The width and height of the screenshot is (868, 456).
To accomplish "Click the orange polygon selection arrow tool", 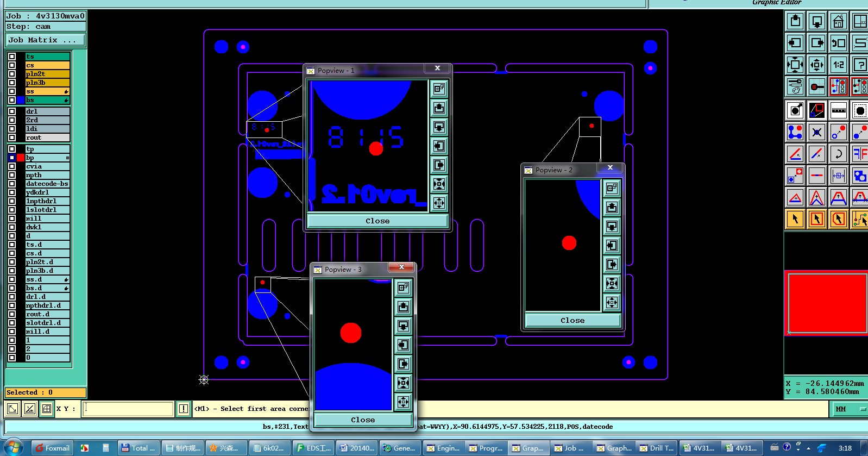I will pyautogui.click(x=839, y=219).
